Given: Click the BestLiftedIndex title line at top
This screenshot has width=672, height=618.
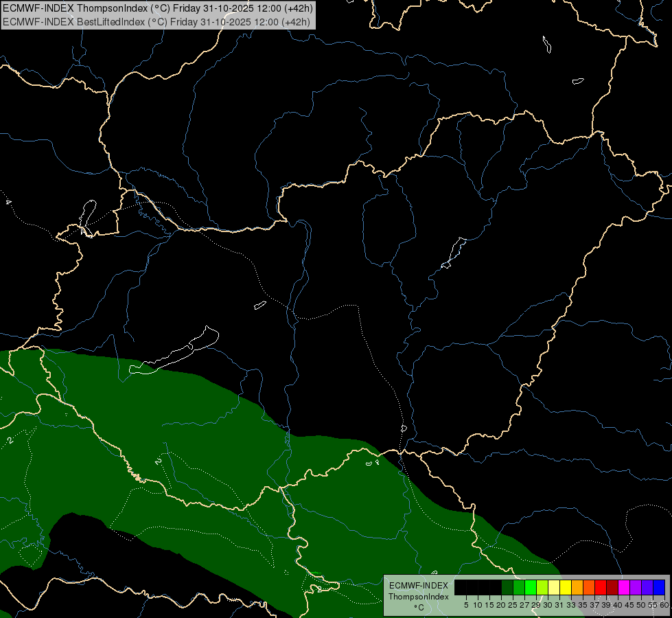Looking at the screenshot, I should (157, 22).
